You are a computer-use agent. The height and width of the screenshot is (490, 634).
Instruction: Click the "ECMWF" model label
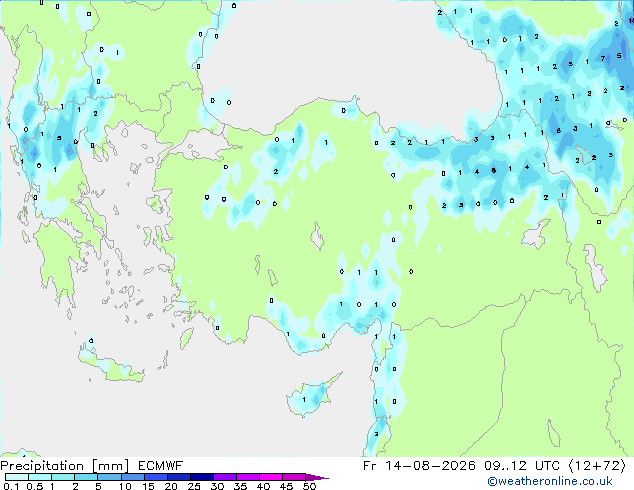click(x=161, y=466)
